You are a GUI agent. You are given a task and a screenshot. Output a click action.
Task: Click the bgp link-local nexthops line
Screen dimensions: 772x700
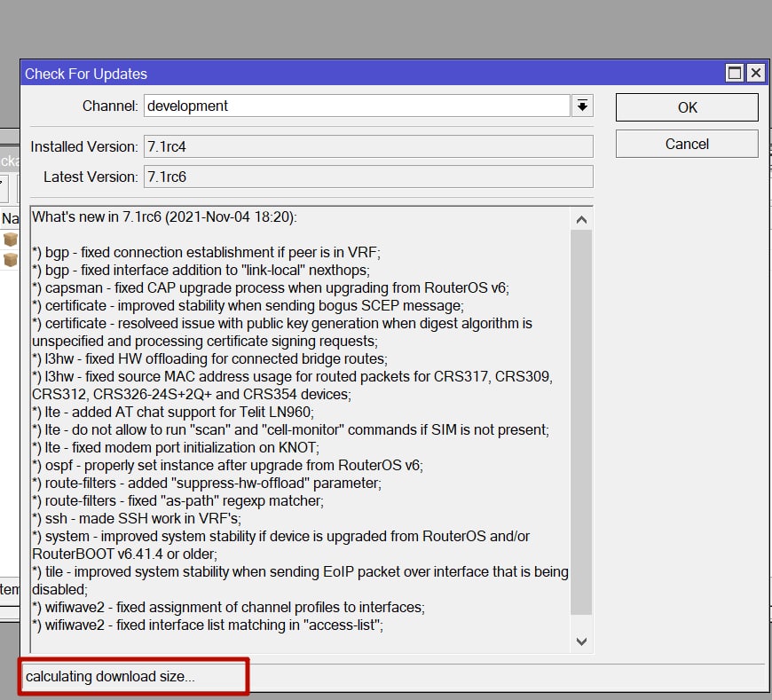point(201,271)
